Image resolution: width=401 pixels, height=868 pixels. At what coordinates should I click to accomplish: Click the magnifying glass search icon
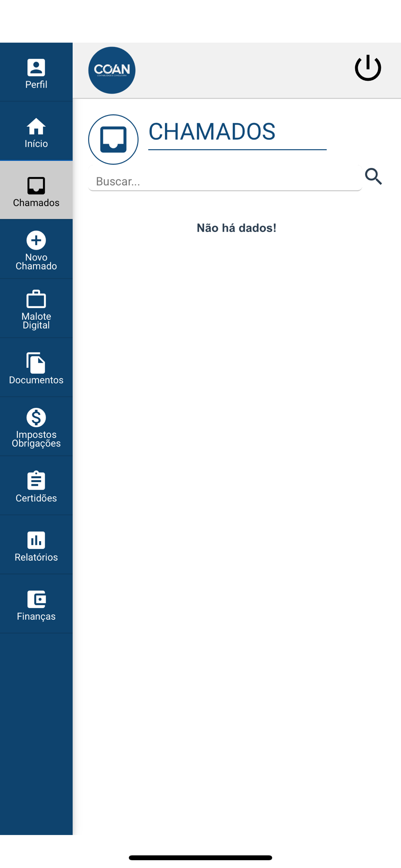coord(373,176)
